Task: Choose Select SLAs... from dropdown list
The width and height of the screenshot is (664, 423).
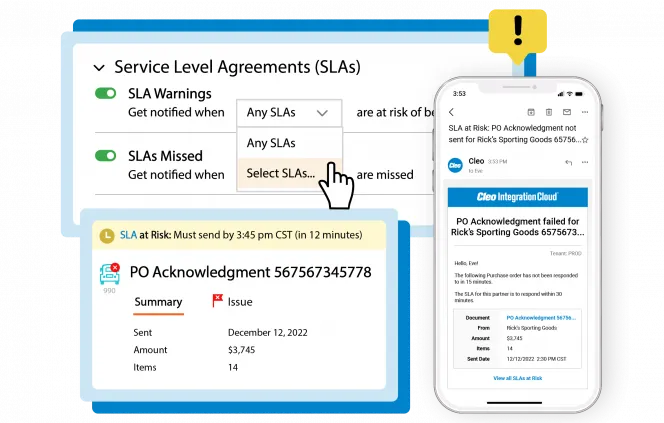Action: pos(289,173)
